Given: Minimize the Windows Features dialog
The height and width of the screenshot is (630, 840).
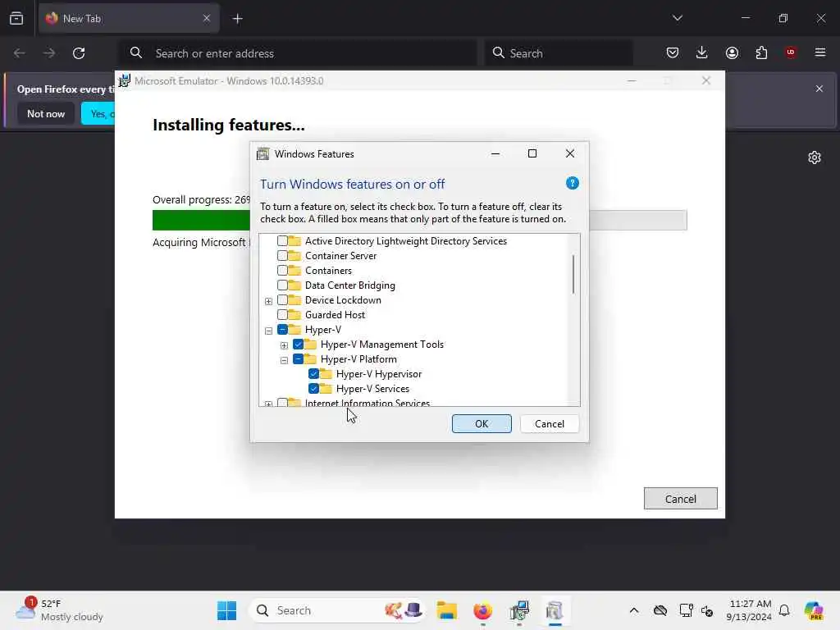Looking at the screenshot, I should coord(495,153).
